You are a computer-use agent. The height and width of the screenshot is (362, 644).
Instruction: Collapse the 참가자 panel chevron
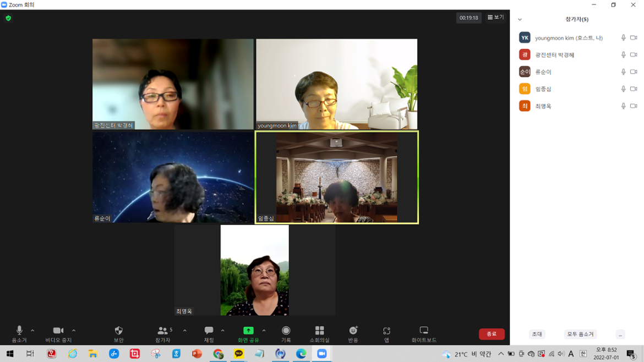[x=520, y=19]
